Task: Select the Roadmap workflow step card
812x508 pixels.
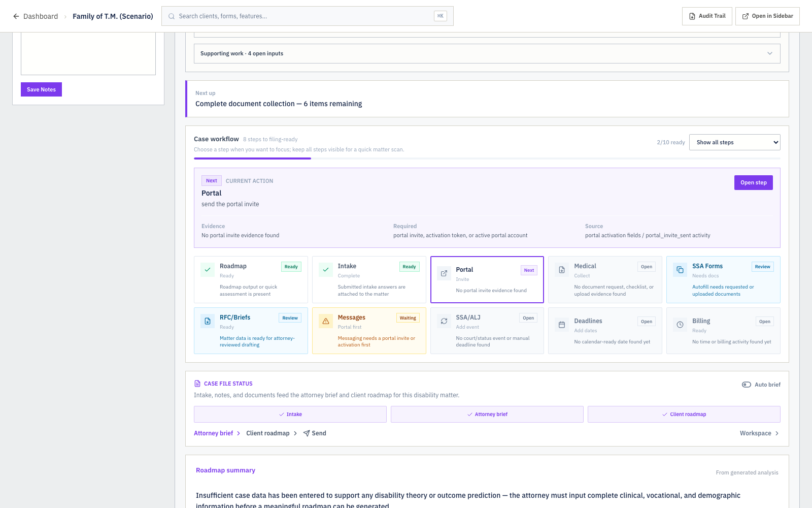Action: point(251,280)
